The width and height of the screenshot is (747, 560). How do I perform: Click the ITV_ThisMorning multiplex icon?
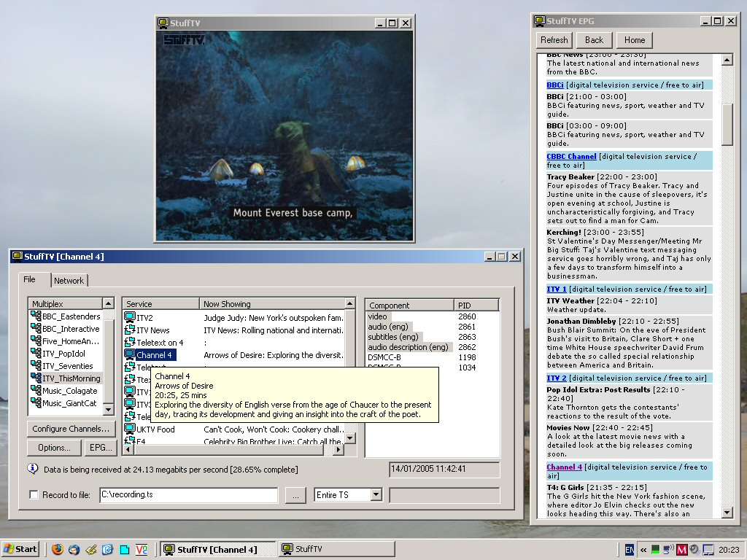(x=36, y=378)
